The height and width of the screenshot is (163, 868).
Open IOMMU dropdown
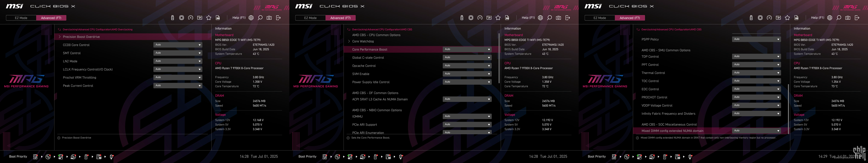point(467,116)
